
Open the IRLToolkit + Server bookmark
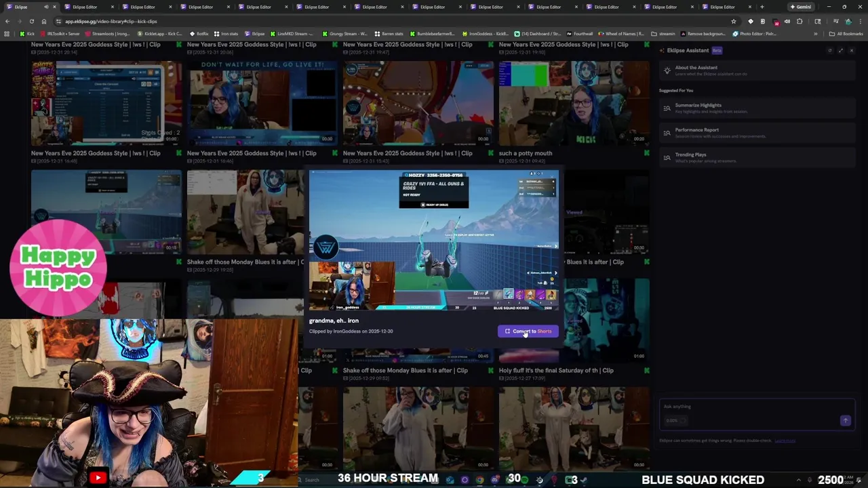tap(60, 33)
